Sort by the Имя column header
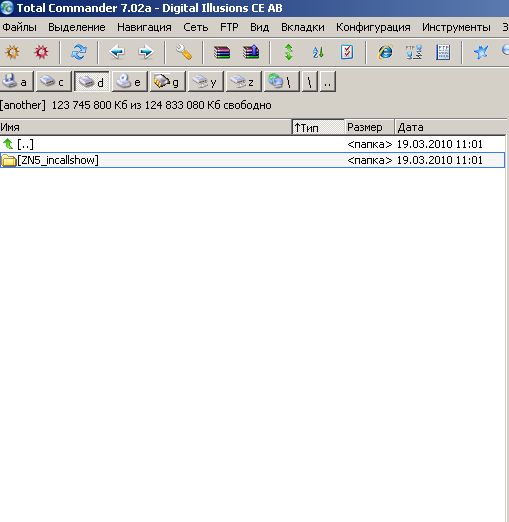Screen dimensions: 509x522 point(146,127)
